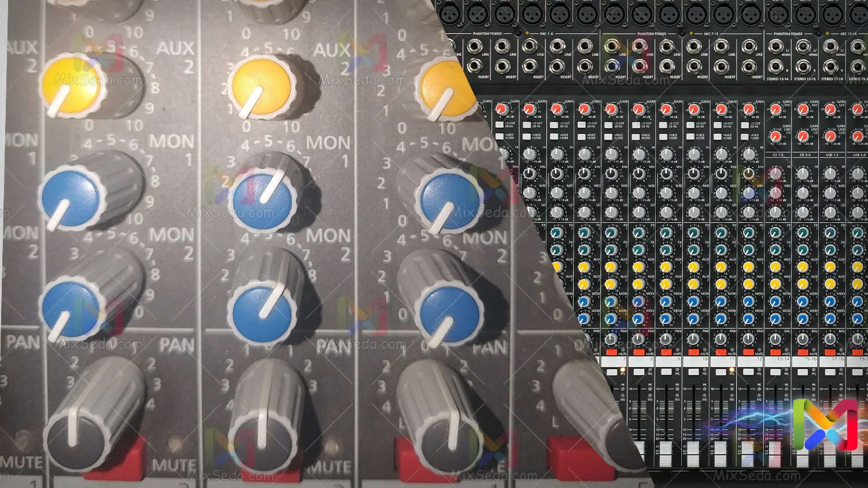The image size is (868, 488).
Task: Mute channel 9 with its red MUTE button
Action: (x=666, y=352)
